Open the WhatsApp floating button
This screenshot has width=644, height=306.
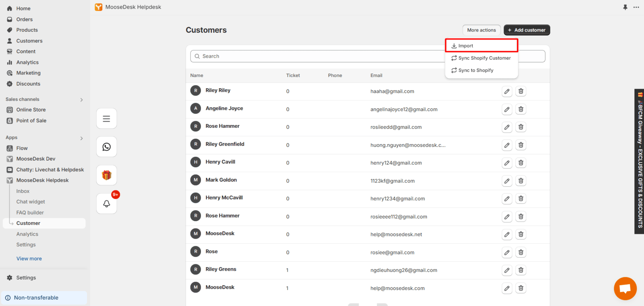pos(107,147)
